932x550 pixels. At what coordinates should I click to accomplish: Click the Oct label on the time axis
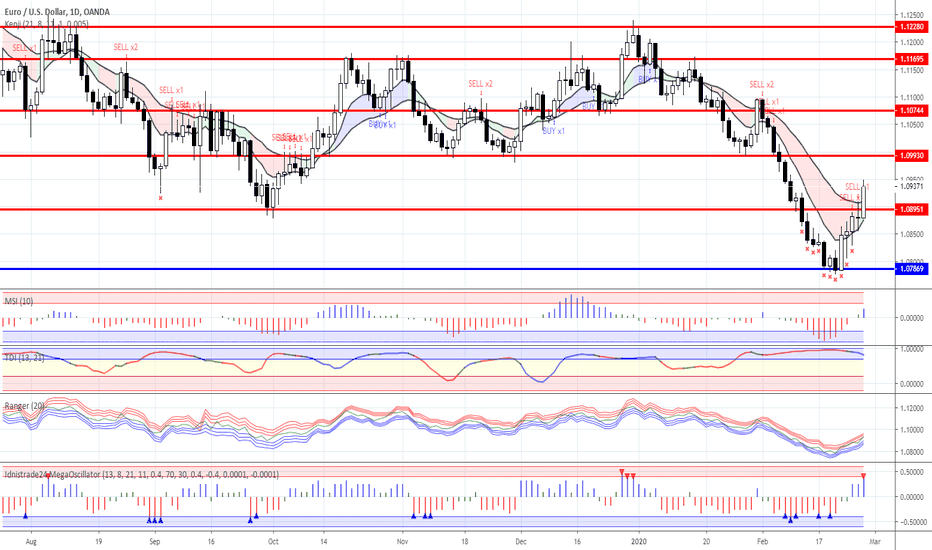click(x=273, y=542)
